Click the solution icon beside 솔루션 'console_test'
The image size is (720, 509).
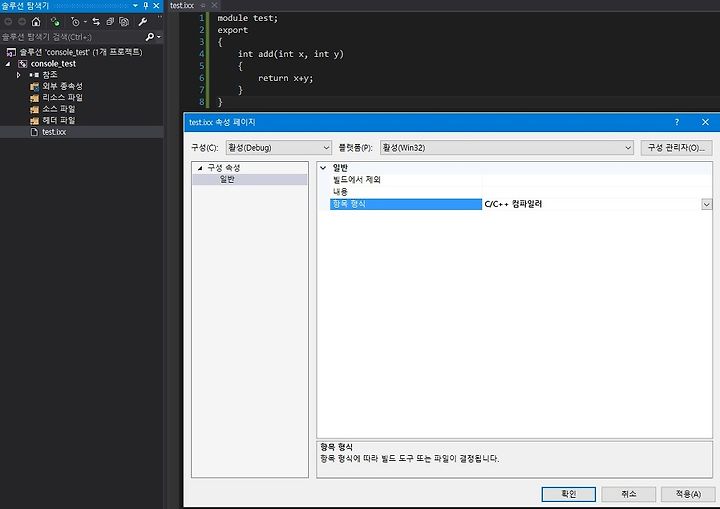(x=11, y=52)
